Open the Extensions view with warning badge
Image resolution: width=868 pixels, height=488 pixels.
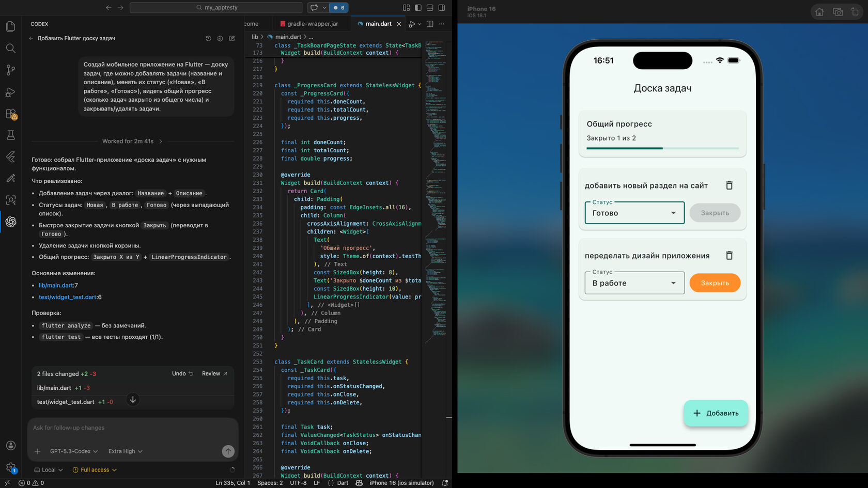coord(10,114)
